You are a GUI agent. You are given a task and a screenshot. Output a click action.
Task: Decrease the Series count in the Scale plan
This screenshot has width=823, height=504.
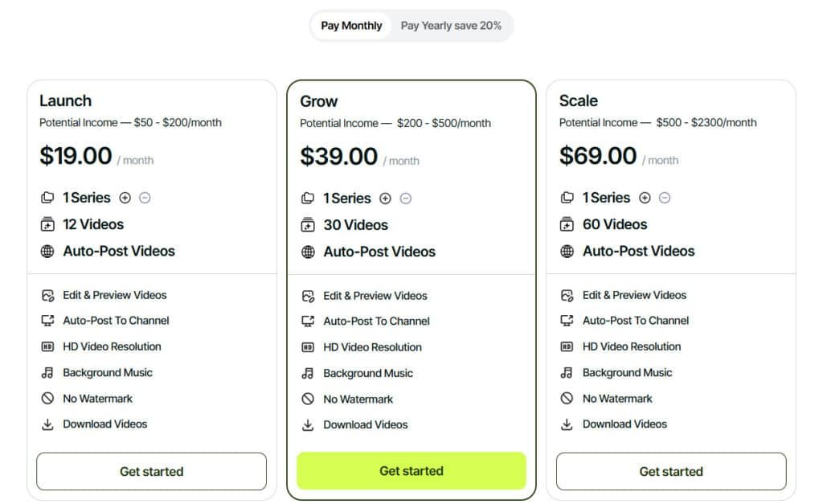(665, 197)
